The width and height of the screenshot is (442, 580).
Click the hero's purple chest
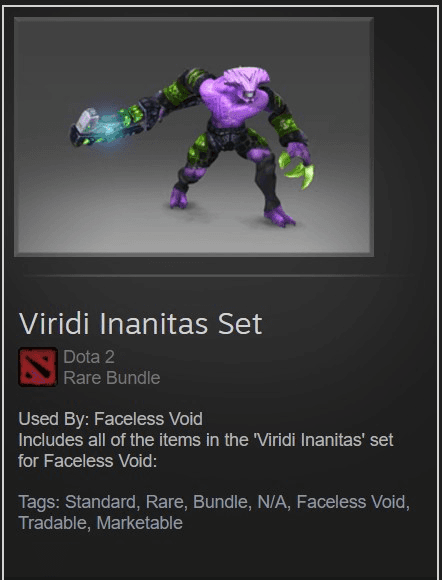point(231,105)
